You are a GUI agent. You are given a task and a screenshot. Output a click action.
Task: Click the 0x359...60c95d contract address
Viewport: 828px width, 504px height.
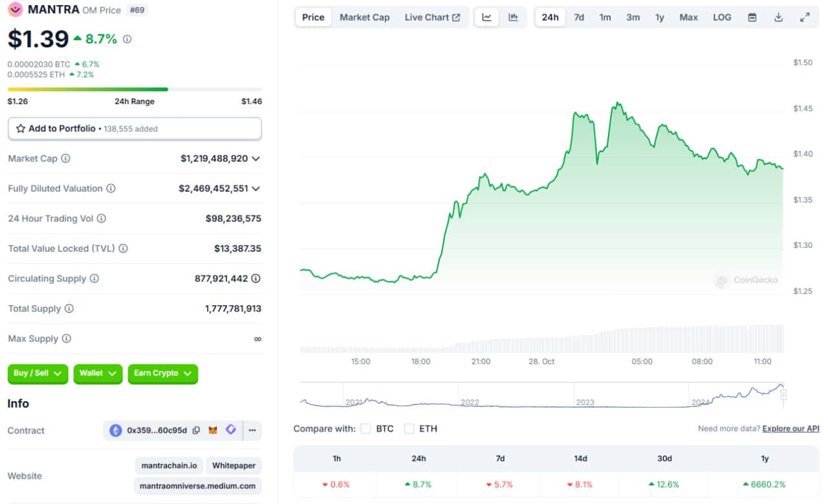tap(157, 430)
